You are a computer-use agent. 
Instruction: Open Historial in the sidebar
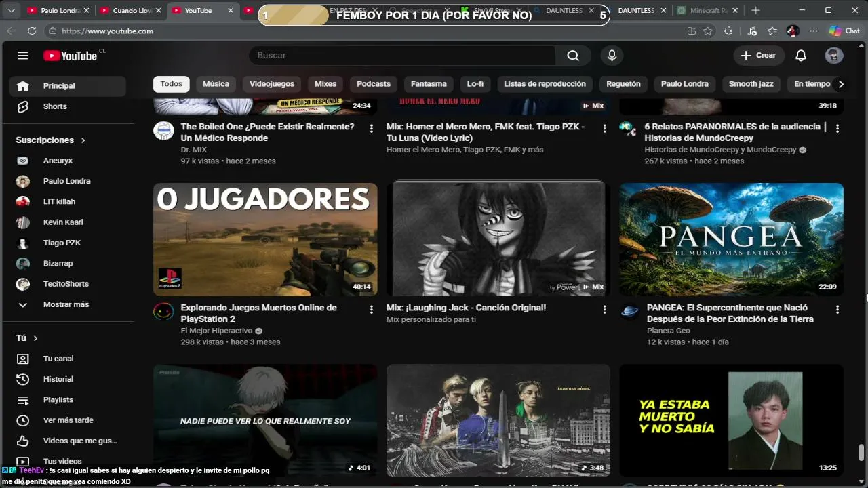click(68, 379)
